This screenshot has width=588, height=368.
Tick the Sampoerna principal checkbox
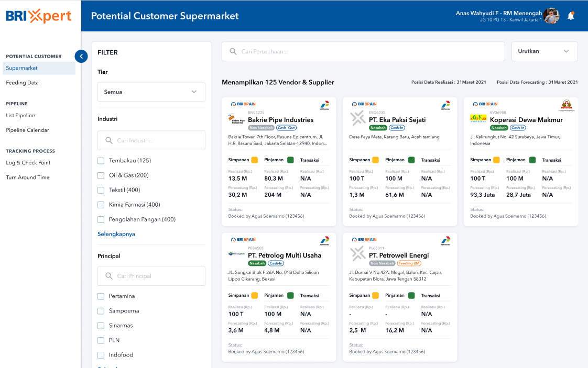(101, 311)
